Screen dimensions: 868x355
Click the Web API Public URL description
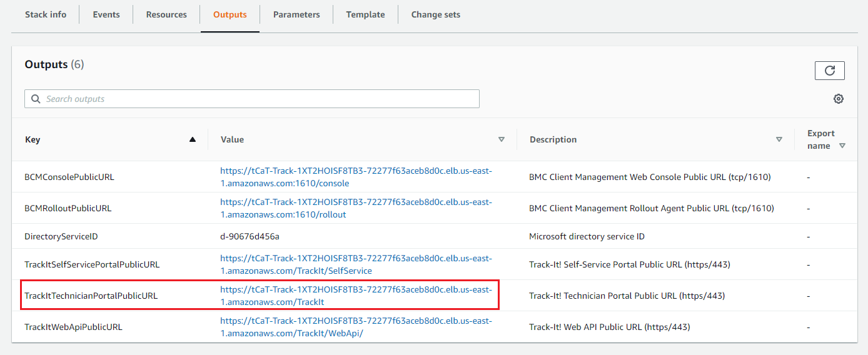tap(610, 327)
